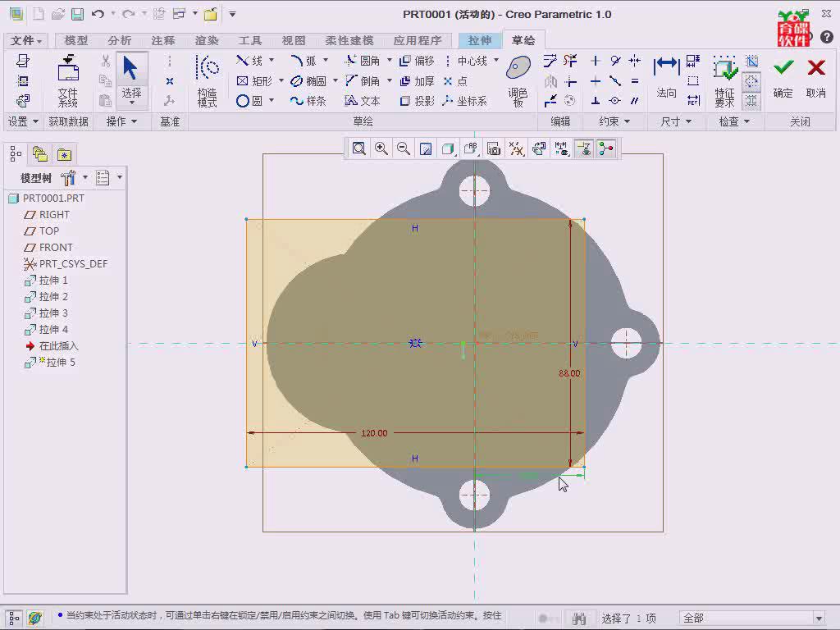Zoom out using the graphics toolbar magnifier
The height and width of the screenshot is (630, 840).
coord(404,148)
